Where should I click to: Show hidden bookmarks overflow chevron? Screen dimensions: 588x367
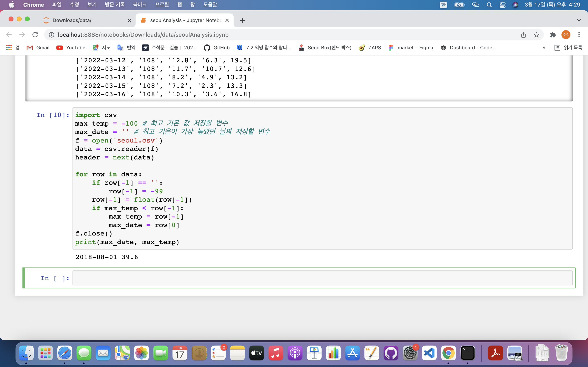544,48
